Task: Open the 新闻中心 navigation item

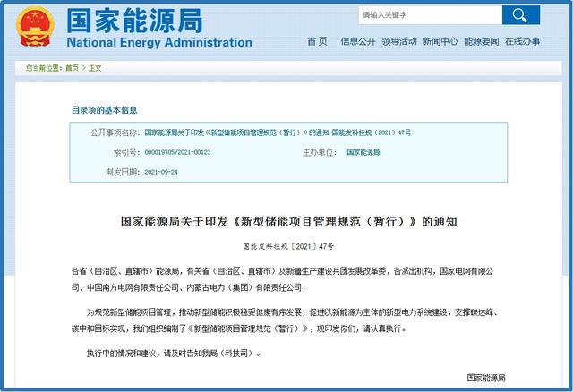Action: click(x=440, y=41)
